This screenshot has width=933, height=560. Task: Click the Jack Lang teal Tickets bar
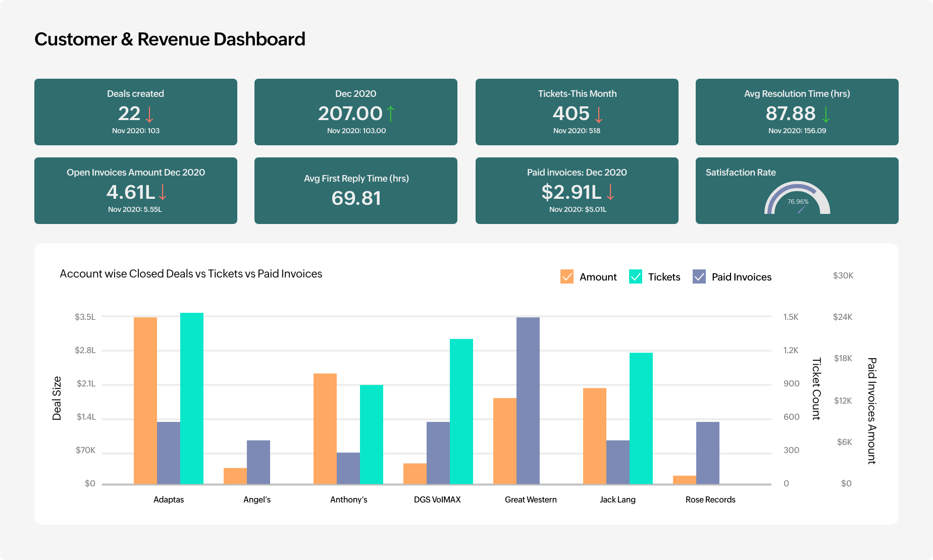[641, 418]
